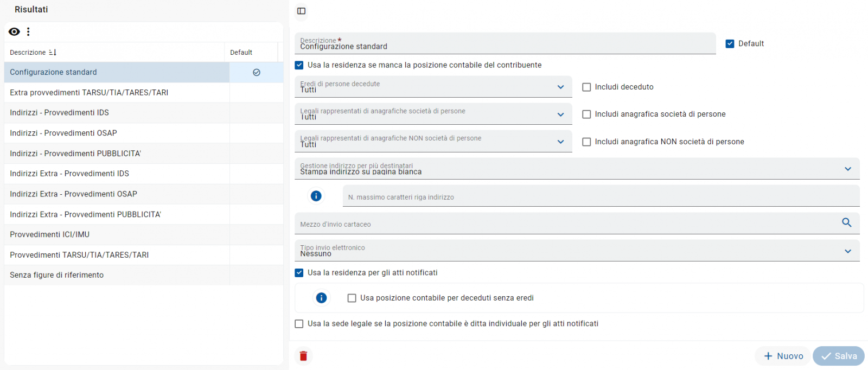
Task: Expand Eredi di persone decedute dropdown
Action: pos(560,87)
